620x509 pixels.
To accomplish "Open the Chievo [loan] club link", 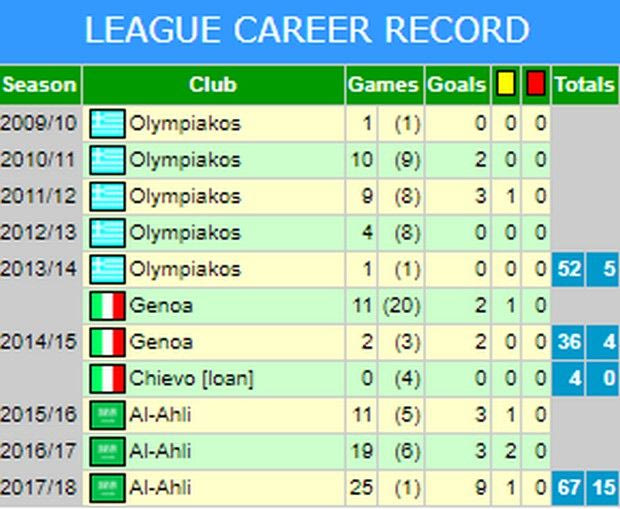I will tap(191, 379).
